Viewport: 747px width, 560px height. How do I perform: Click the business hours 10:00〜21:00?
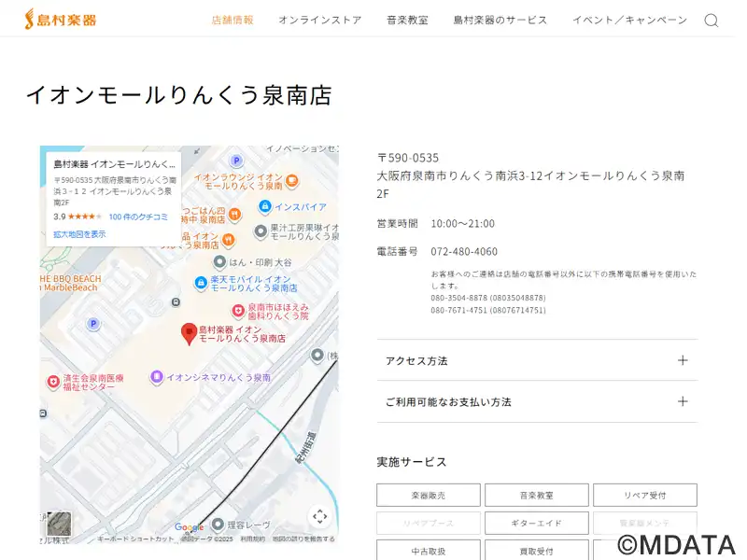(462, 223)
